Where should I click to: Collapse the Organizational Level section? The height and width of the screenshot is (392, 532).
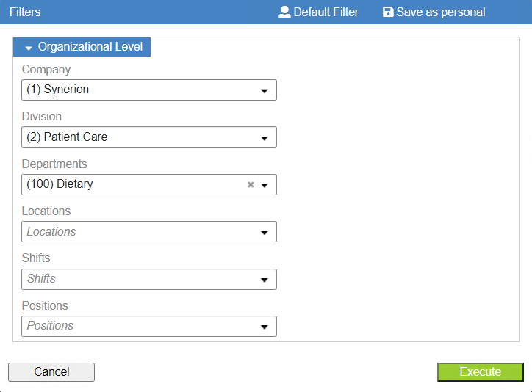tap(29, 48)
